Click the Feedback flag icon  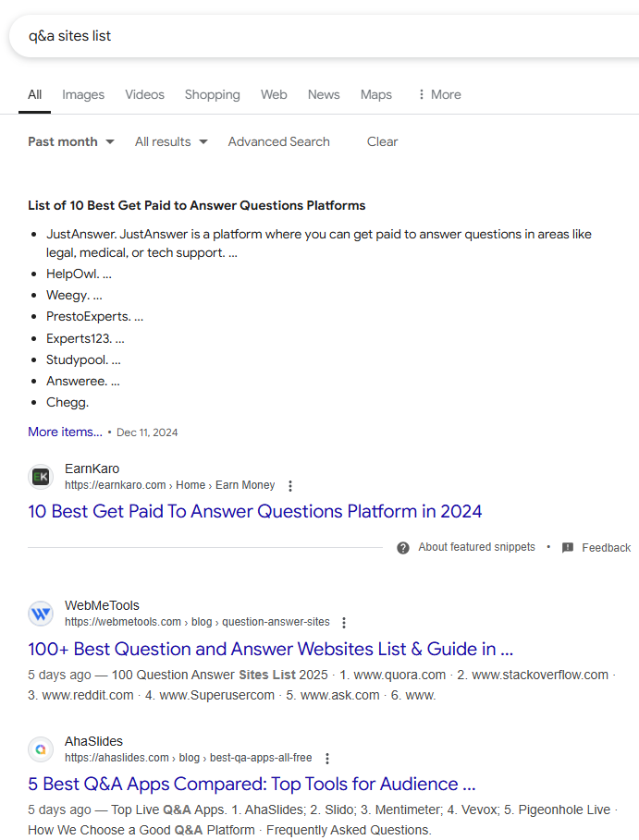click(x=568, y=548)
